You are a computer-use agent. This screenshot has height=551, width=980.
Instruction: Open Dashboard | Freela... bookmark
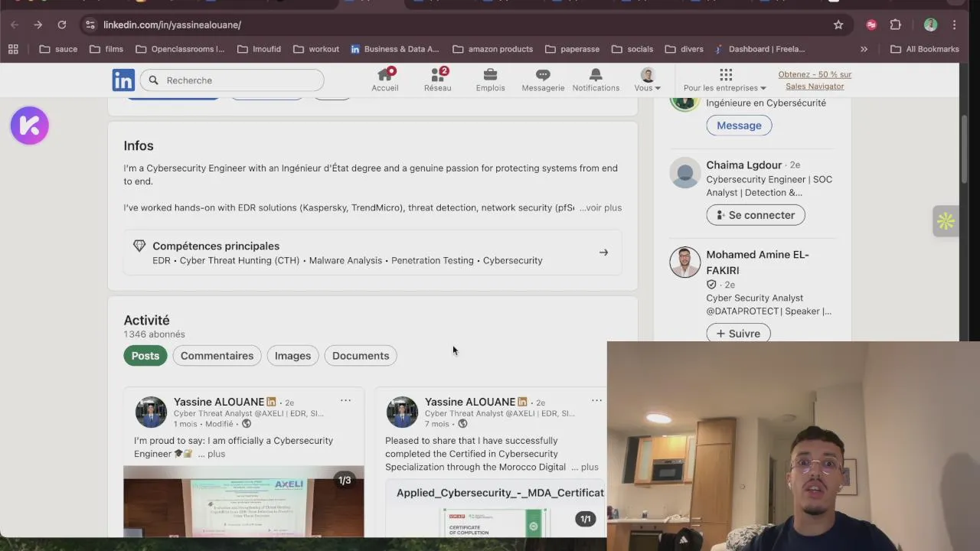click(x=759, y=49)
